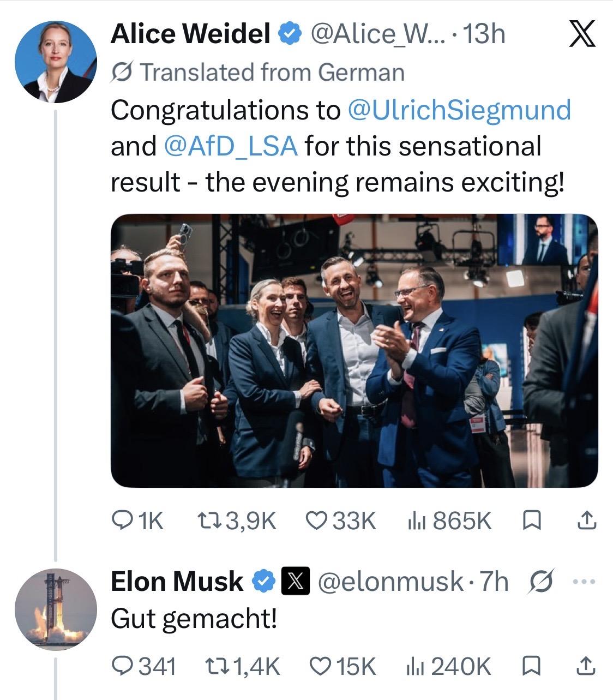This screenshot has width=613, height=700.
Task: View analytics showing 865K views
Action: pyautogui.click(x=449, y=520)
